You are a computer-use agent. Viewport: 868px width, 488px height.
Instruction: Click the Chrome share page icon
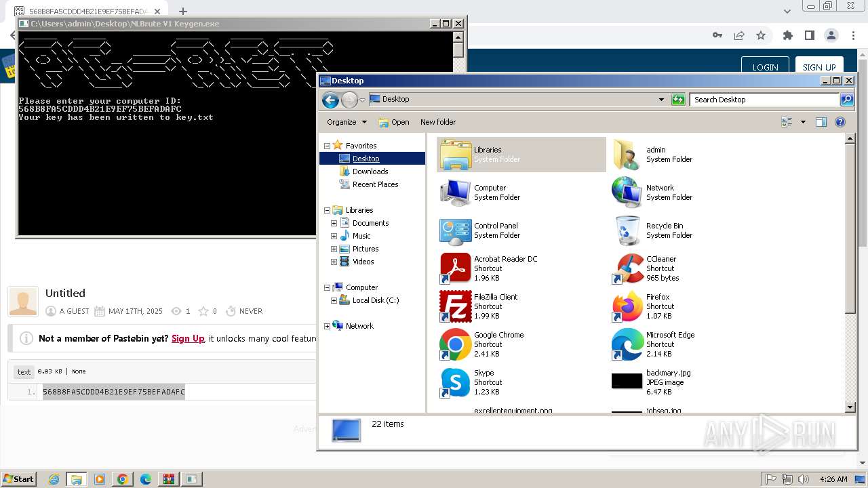(739, 35)
